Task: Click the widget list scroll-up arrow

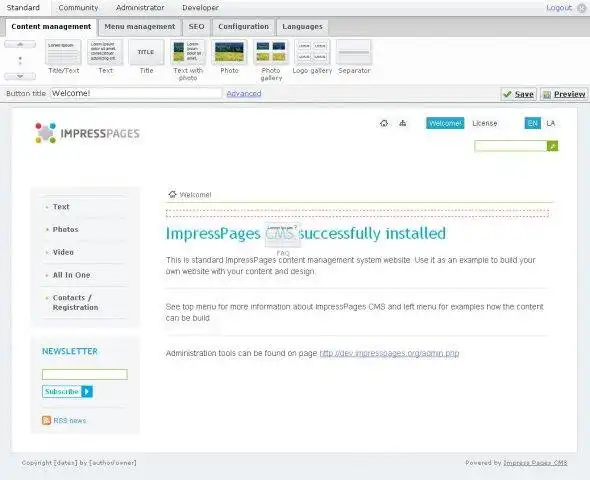Action: [x=20, y=44]
